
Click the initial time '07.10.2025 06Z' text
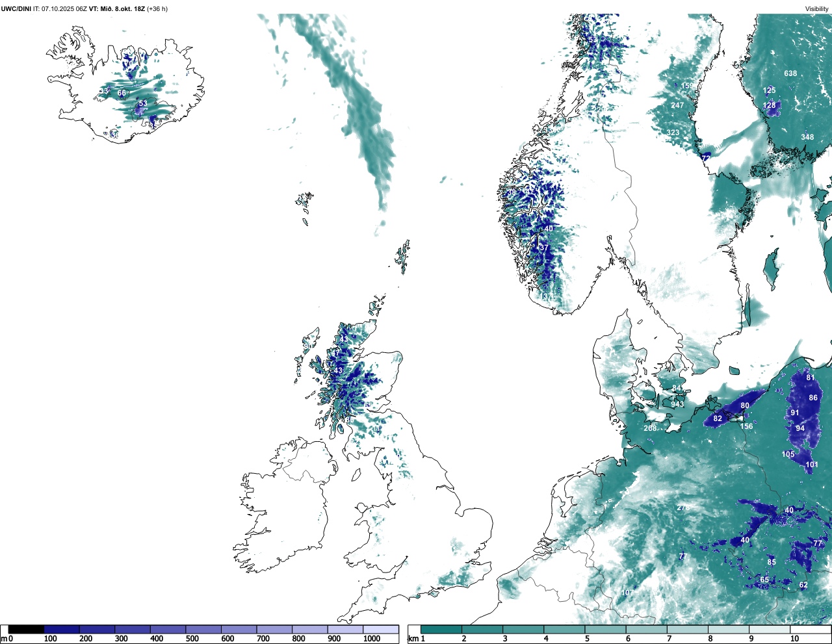tap(64, 8)
